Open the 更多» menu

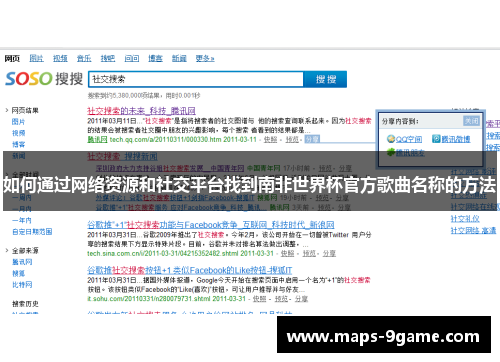pyautogui.click(x=205, y=59)
